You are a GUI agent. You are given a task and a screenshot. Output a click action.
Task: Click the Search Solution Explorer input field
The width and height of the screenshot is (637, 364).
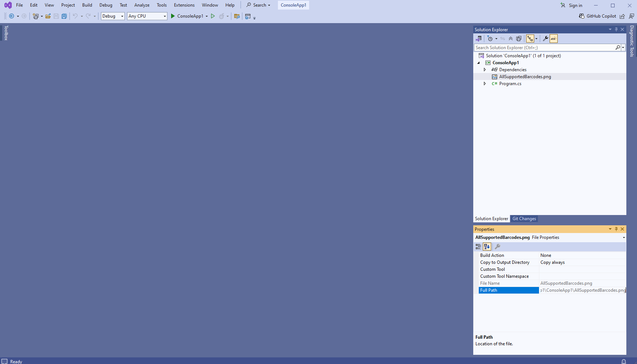click(544, 48)
